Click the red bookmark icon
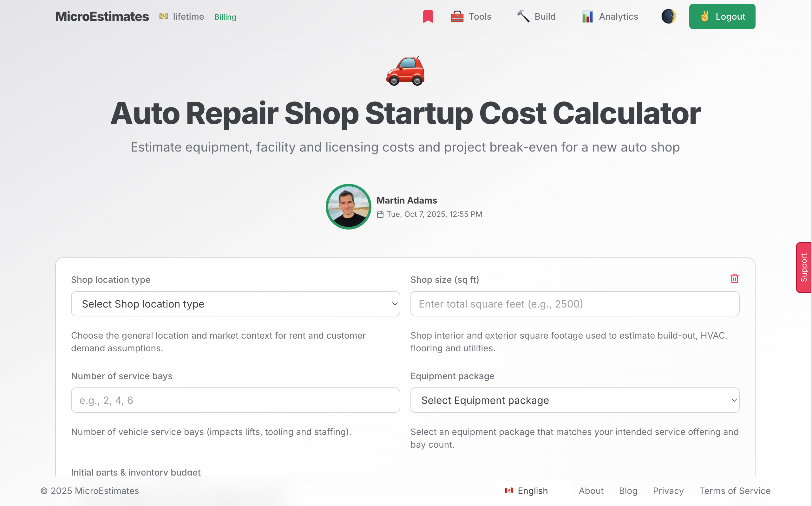 coord(428,16)
